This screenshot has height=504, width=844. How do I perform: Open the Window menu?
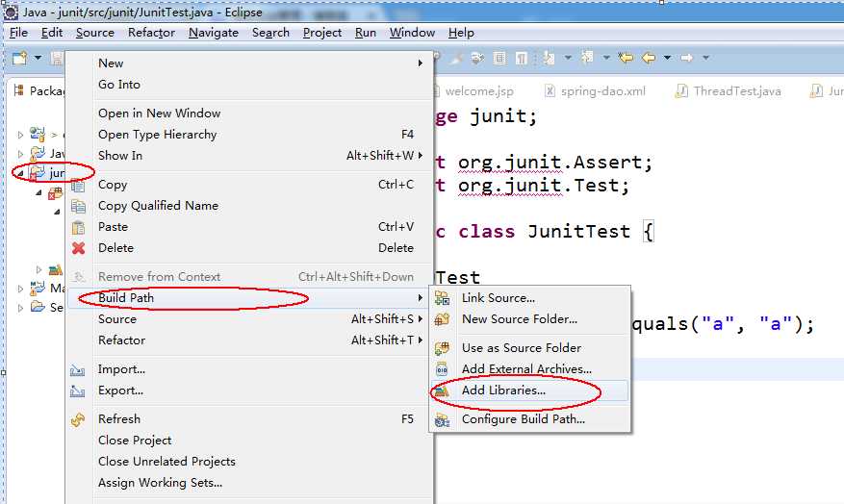tap(412, 33)
